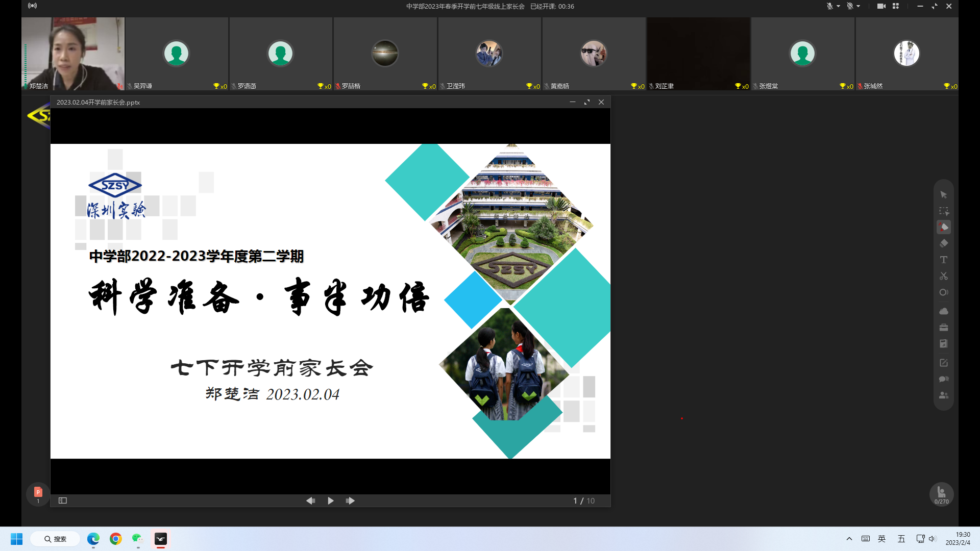This screenshot has width=980, height=551.
Task: Toggle the muted microphone icon
Action: [829, 6]
